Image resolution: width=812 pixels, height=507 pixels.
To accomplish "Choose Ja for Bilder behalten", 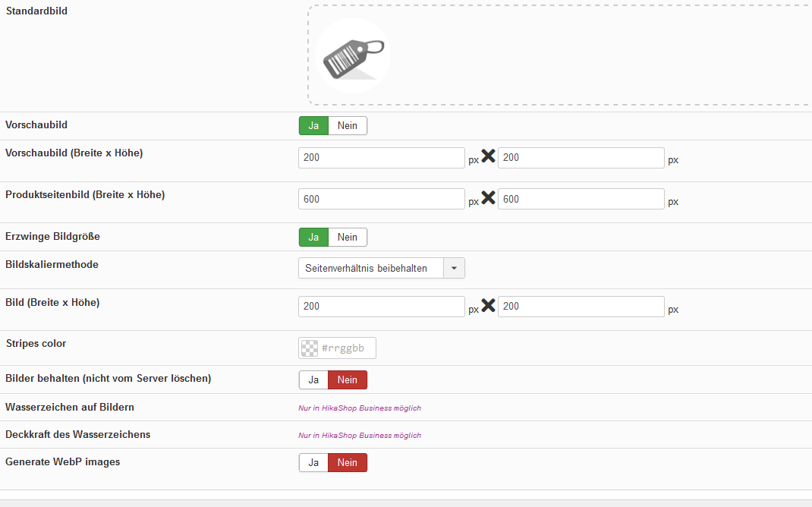I will pos(313,379).
